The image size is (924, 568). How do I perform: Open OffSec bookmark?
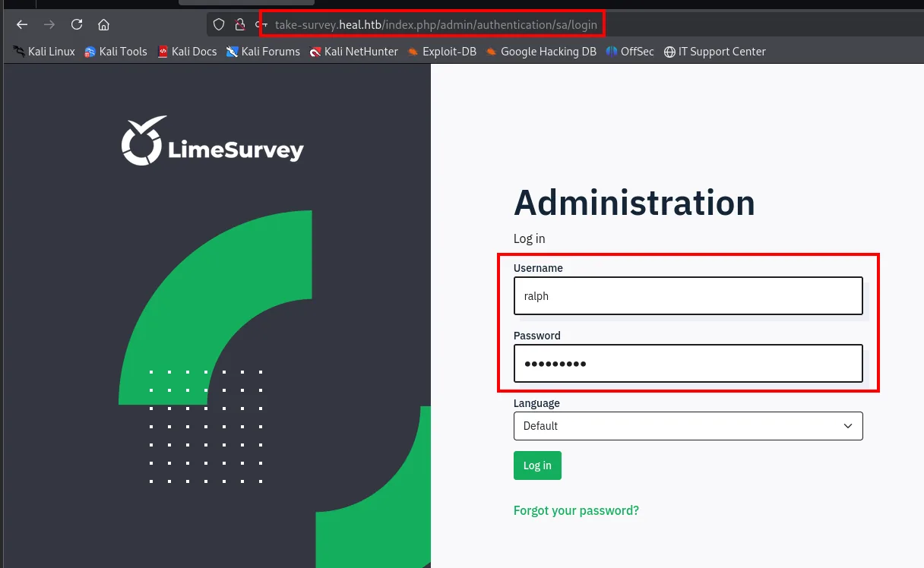(630, 52)
